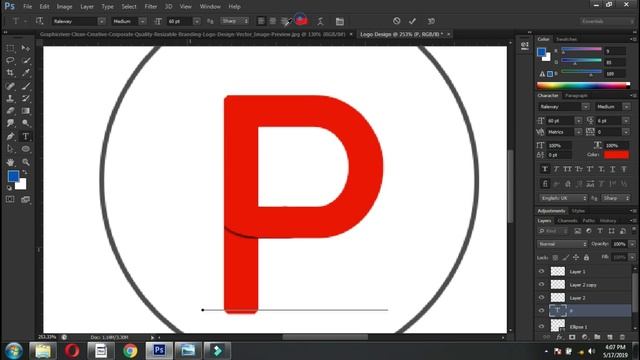Screen dimensions: 640x360
Task: Select the Move tool
Action: (x=26, y=48)
